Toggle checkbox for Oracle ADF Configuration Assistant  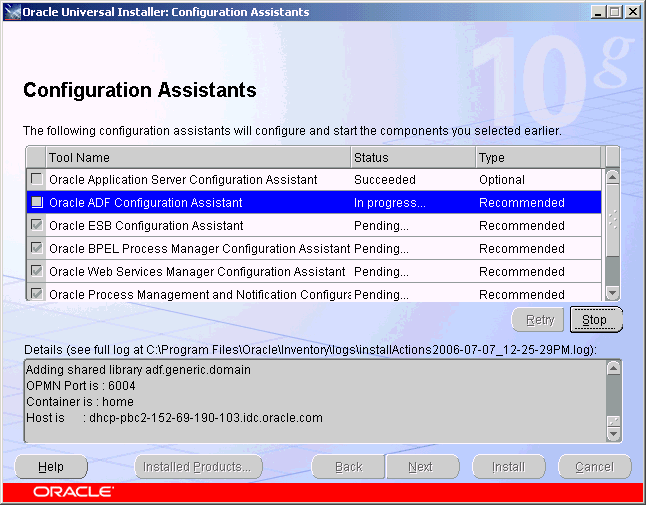[37, 202]
